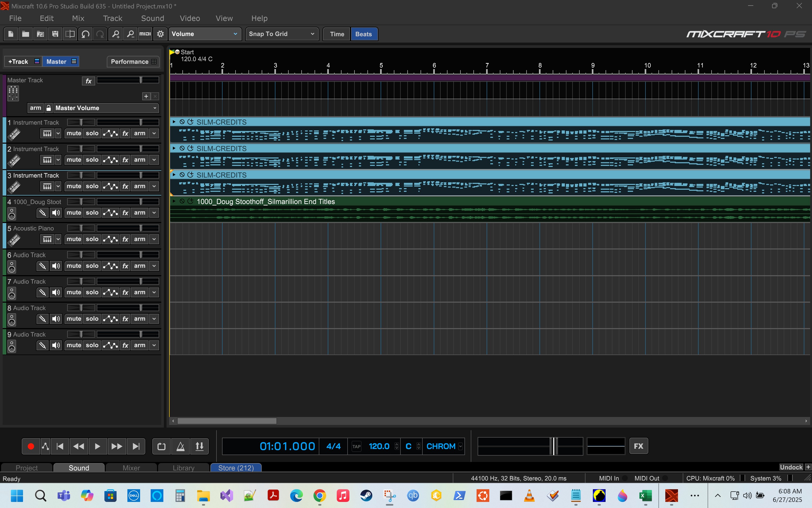This screenshot has height=508, width=812.
Task: Open the Volume automation type dropdown
Action: tap(205, 34)
